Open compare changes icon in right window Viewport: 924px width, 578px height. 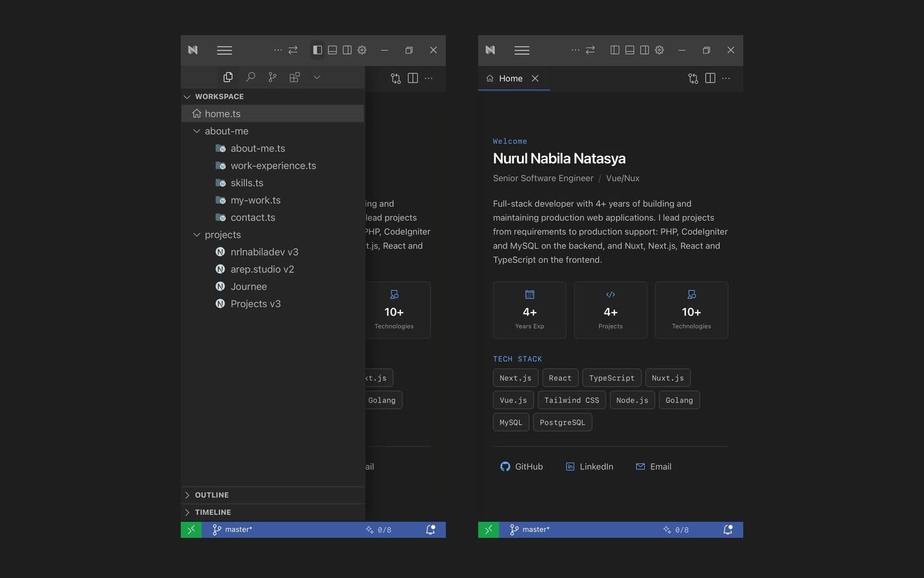(x=693, y=78)
